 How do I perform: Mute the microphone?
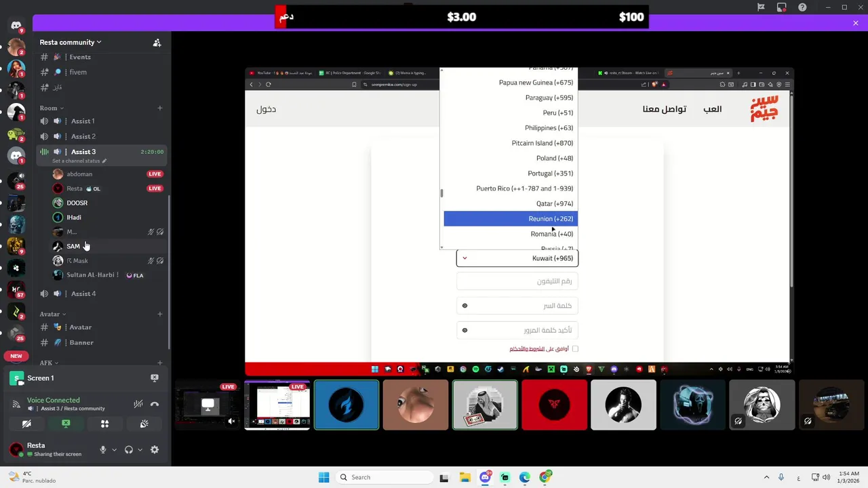pyautogui.click(x=103, y=449)
